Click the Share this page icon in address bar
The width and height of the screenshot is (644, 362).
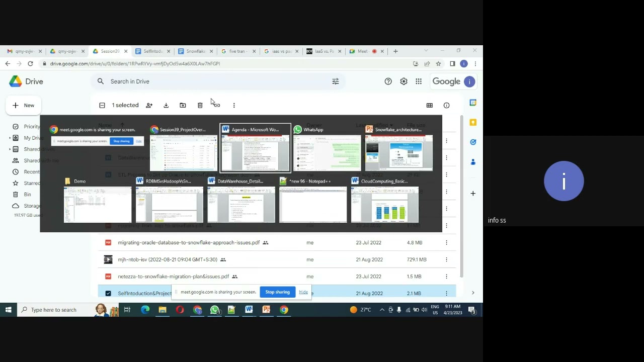427,64
